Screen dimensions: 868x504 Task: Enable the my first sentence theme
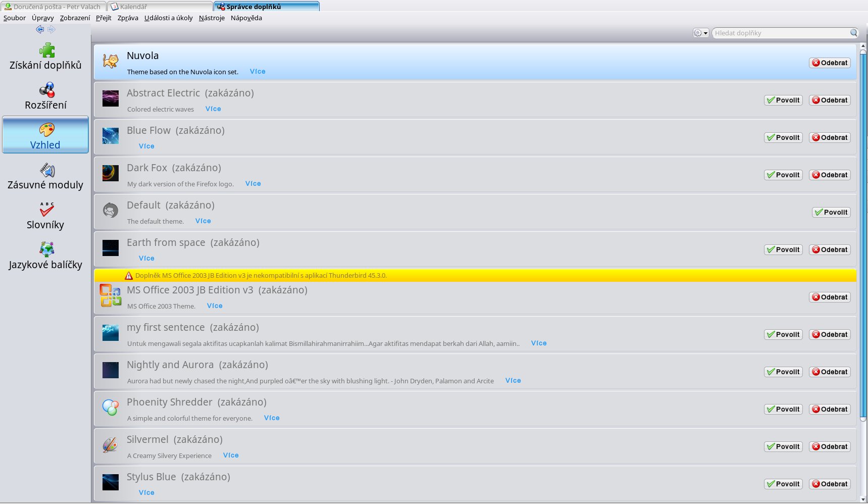(x=783, y=335)
